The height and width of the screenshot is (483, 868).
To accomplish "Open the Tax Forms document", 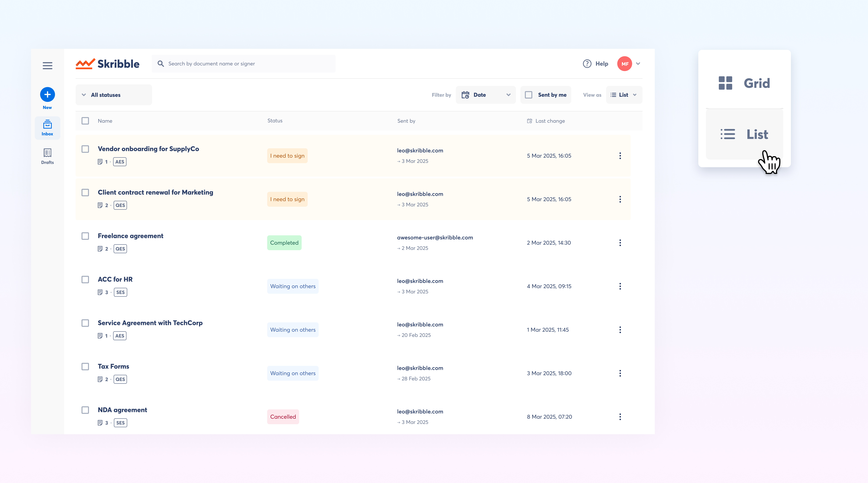I will click(114, 367).
